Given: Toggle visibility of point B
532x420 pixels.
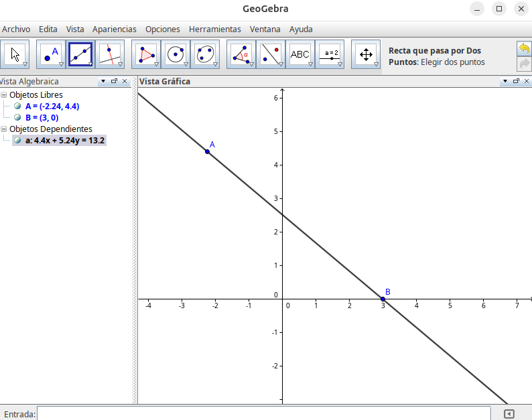Looking at the screenshot, I should coord(17,117).
